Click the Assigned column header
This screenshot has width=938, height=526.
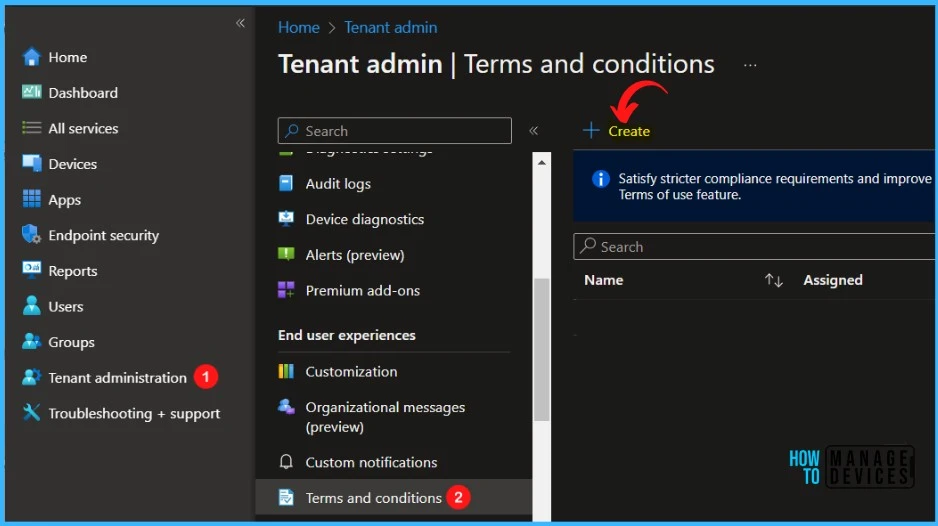point(833,280)
